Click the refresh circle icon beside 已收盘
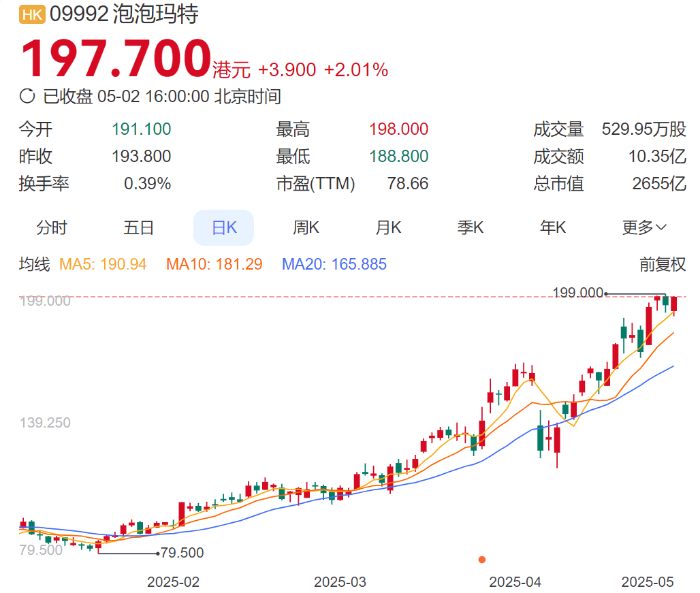 27,96
